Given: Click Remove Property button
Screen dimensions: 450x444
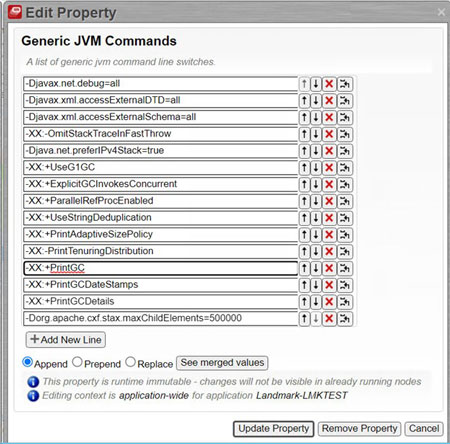Looking at the screenshot, I should point(359,429).
